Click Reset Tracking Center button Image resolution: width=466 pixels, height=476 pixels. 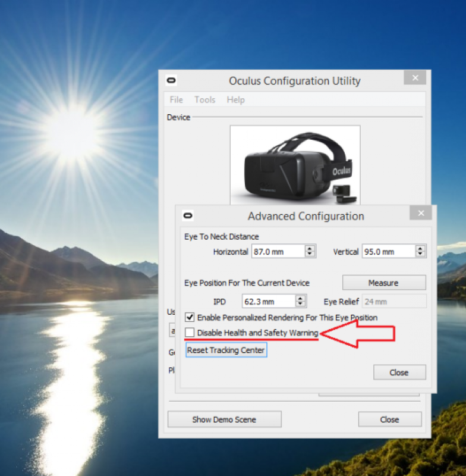coord(226,350)
